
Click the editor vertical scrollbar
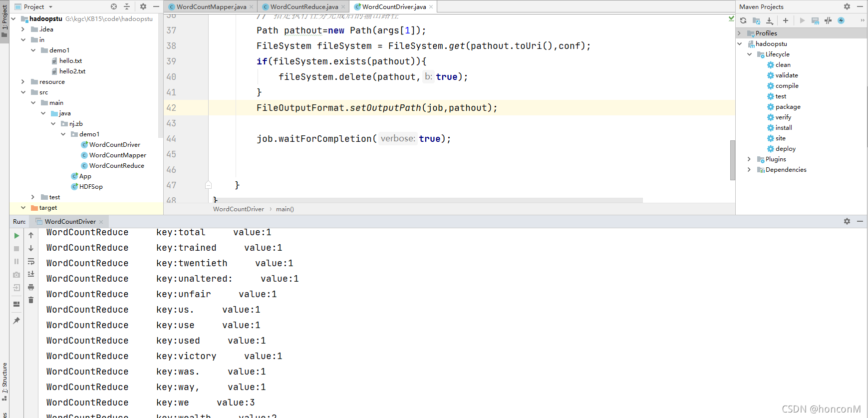click(732, 160)
